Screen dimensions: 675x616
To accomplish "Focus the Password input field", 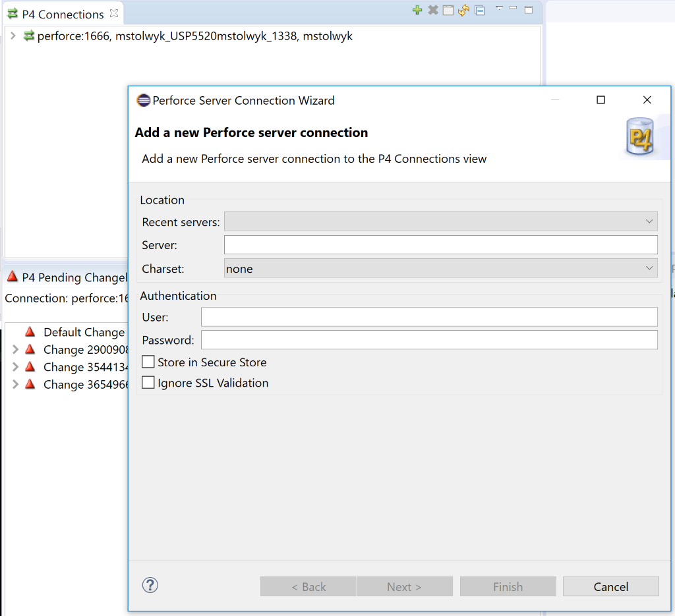I will click(x=429, y=340).
